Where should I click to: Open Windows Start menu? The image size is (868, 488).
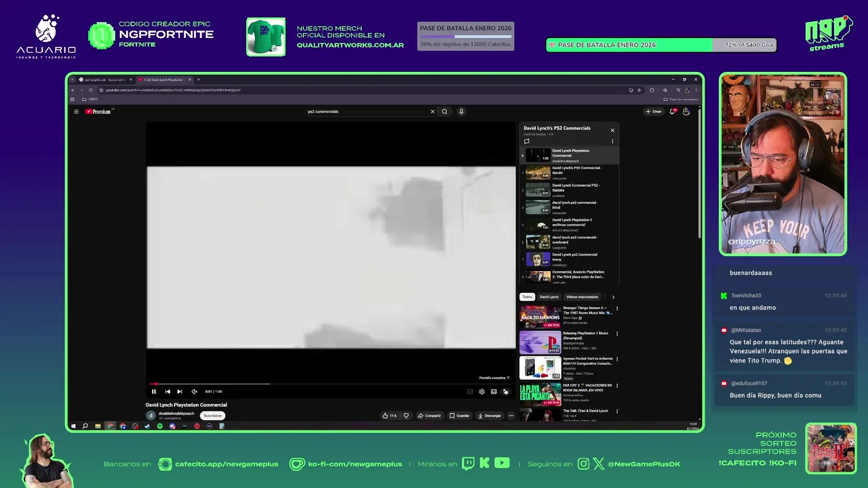[x=73, y=426]
